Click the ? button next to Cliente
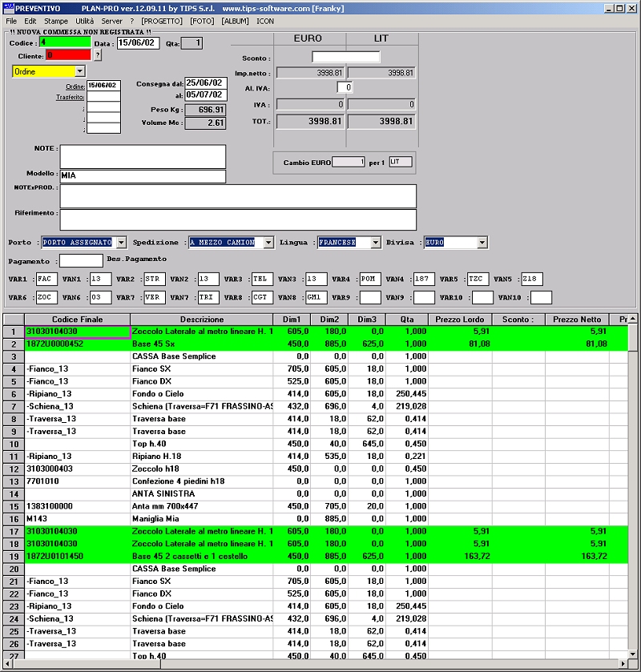Screen dimensions: 641x672 (98, 54)
